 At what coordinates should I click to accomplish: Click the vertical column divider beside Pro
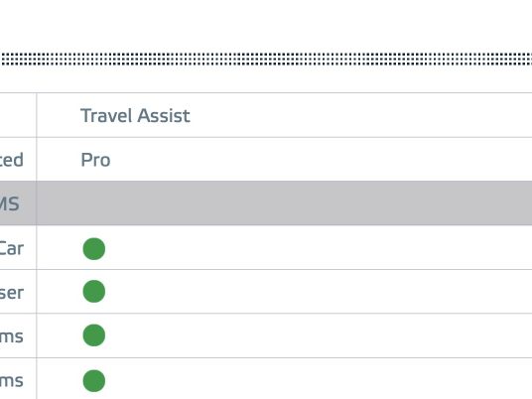pos(37,160)
